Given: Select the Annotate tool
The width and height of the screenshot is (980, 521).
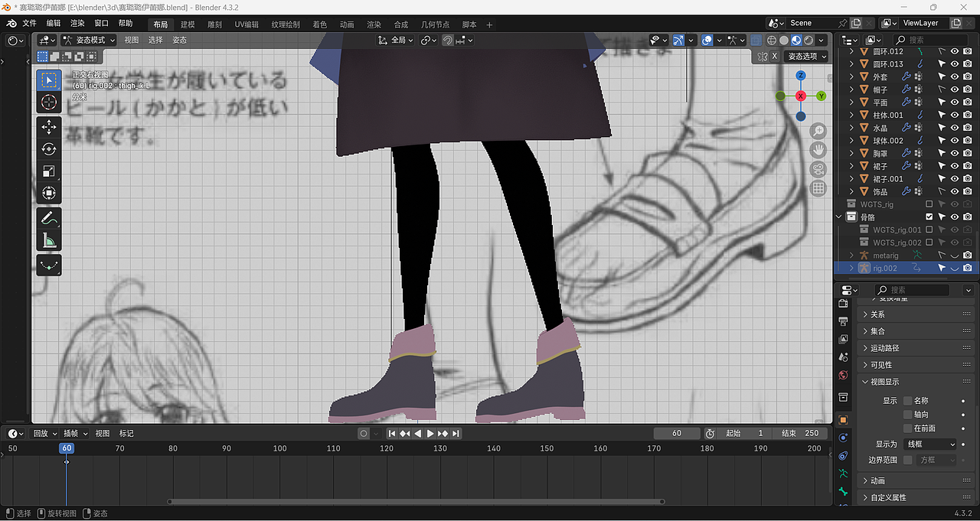Looking at the screenshot, I should click(49, 220).
